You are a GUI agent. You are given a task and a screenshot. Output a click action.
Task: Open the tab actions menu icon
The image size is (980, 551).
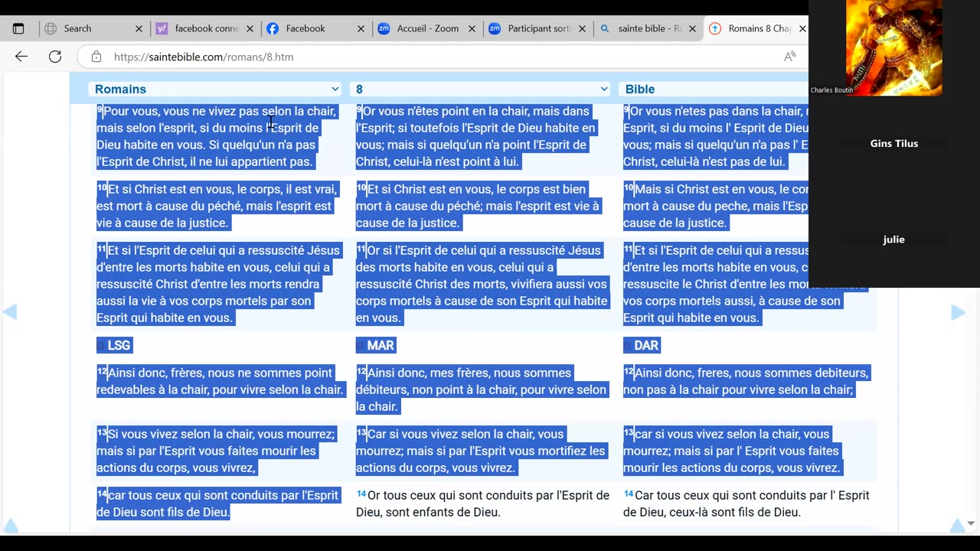[x=18, y=28]
